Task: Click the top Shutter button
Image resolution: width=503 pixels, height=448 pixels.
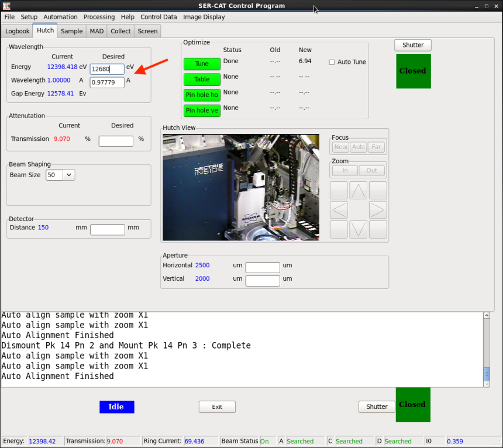Action: 412,45
